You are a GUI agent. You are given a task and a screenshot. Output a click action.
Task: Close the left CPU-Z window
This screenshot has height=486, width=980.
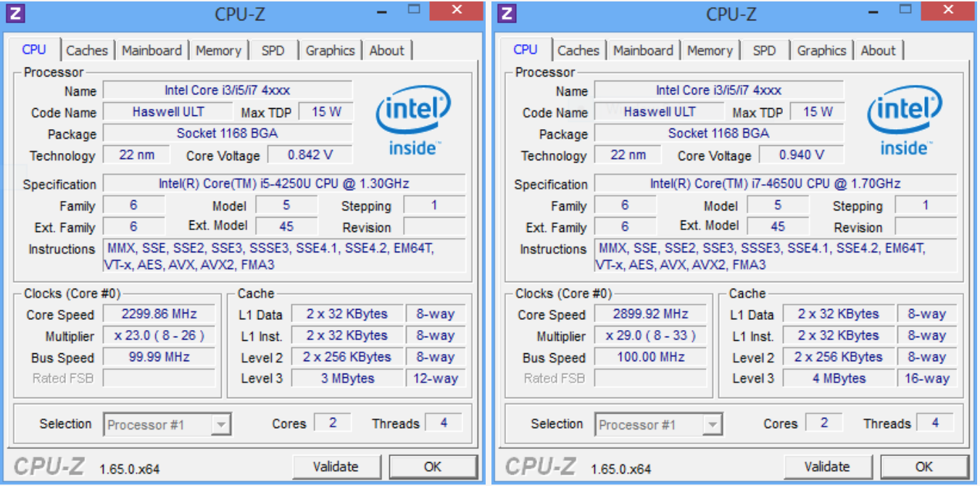pos(457,10)
